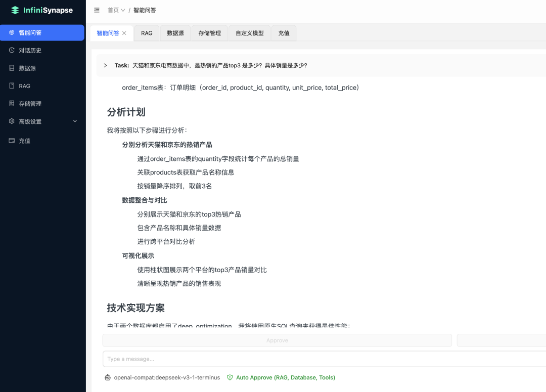This screenshot has height=392, width=546.
Task: Click the 按销量降序排列，取前3名 line
Action: [x=174, y=186]
